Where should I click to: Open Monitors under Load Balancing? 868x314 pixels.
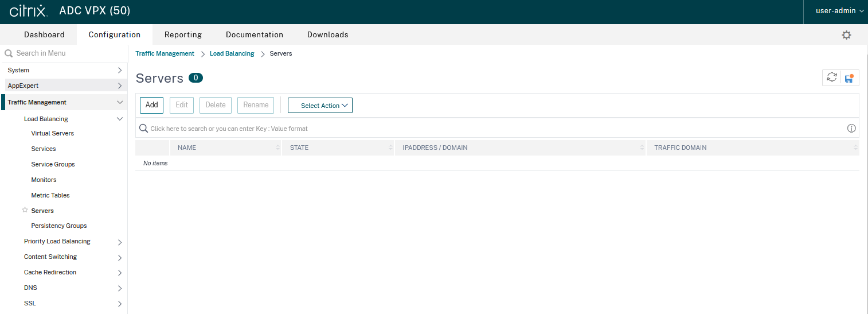[x=44, y=180]
